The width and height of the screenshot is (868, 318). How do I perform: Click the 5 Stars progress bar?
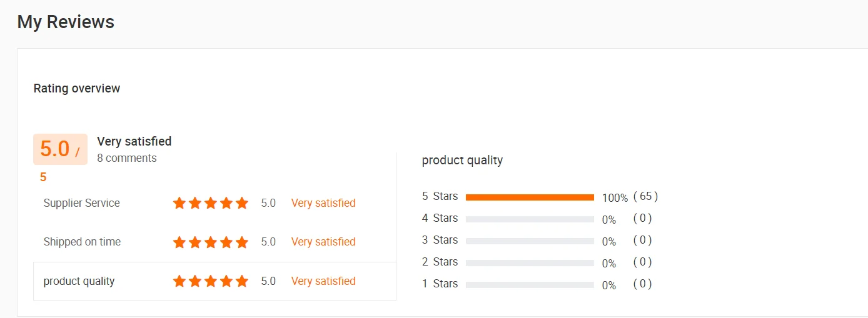tap(530, 197)
